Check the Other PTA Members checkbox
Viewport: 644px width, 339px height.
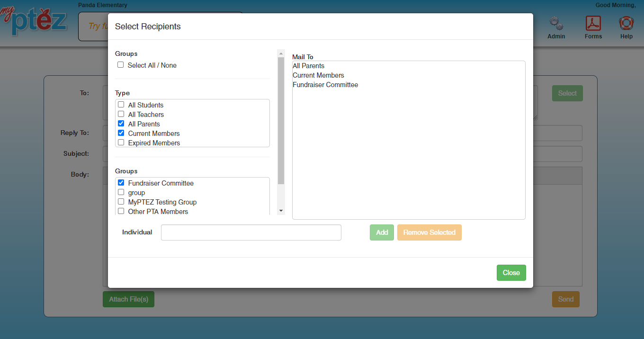(x=121, y=211)
